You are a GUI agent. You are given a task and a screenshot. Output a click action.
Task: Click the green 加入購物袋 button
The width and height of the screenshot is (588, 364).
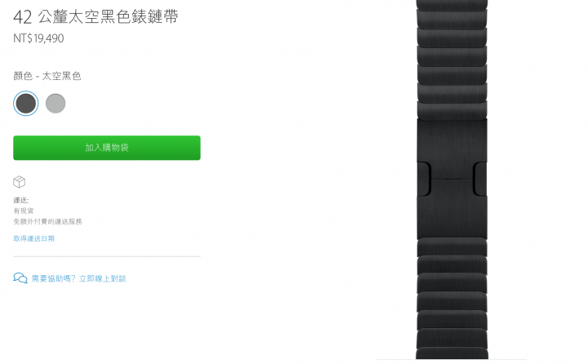[x=107, y=148]
